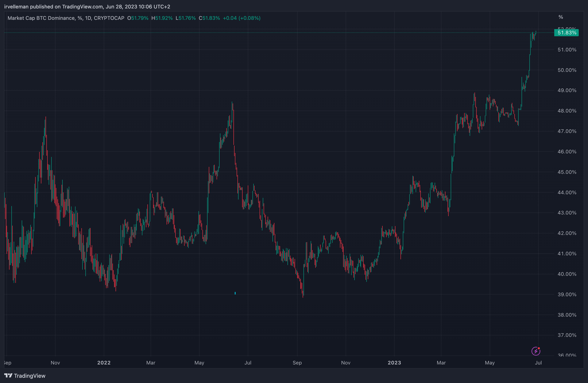Click the low value L51.76%
Image resolution: width=588 pixels, height=383 pixels.
pyautogui.click(x=186, y=18)
